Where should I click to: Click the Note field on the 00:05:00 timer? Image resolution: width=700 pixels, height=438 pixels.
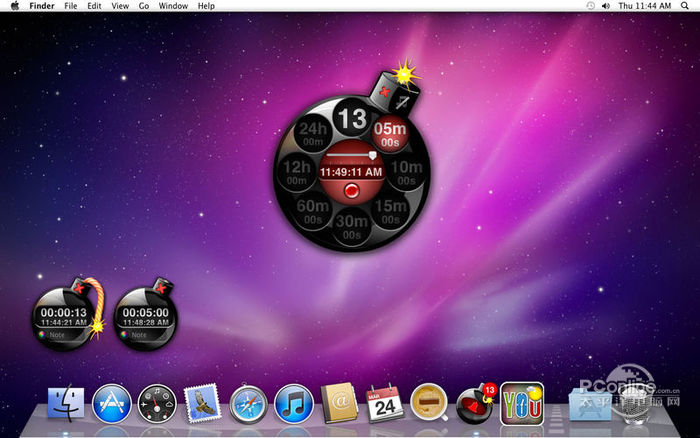pos(140,335)
